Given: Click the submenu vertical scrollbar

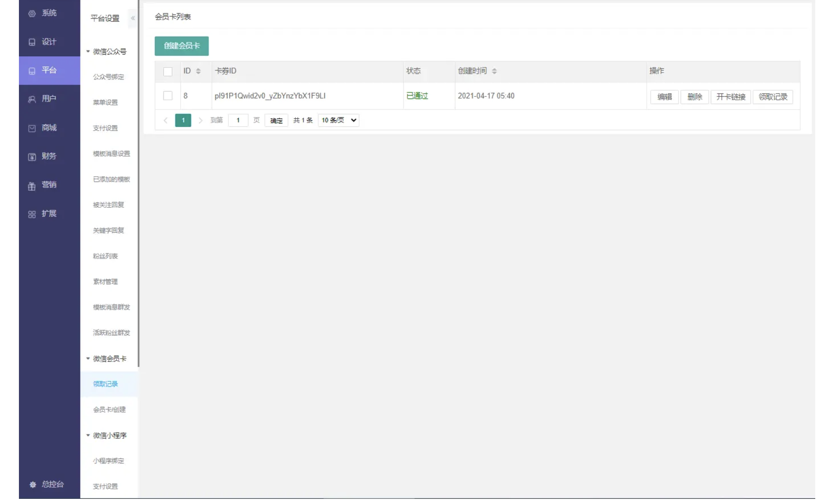Looking at the screenshot, I should 138,184.
